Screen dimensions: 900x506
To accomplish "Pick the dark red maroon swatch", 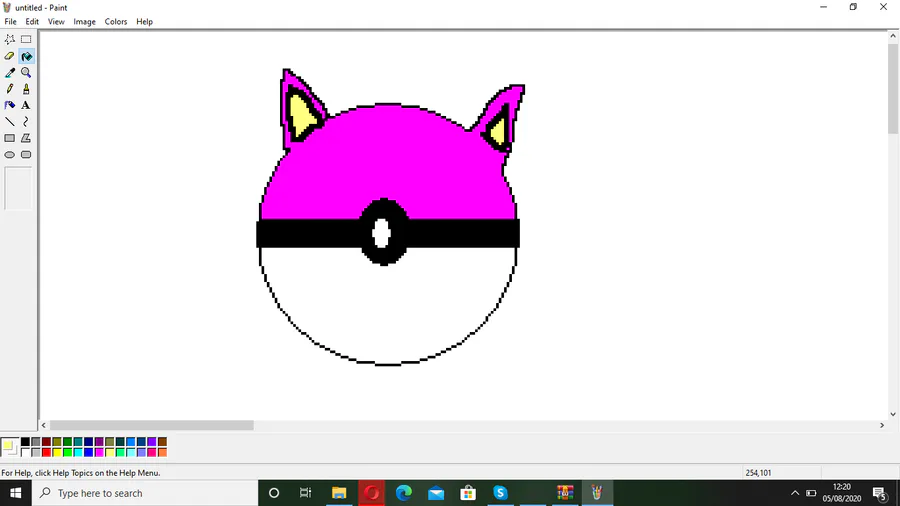I will 46,442.
